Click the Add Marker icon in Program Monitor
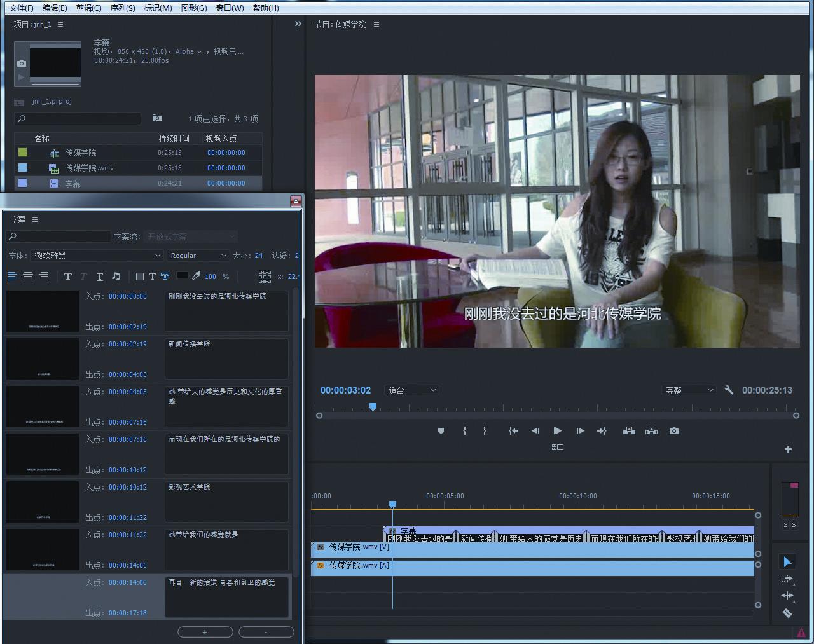Screen dimensions: 814x644 coord(441,431)
